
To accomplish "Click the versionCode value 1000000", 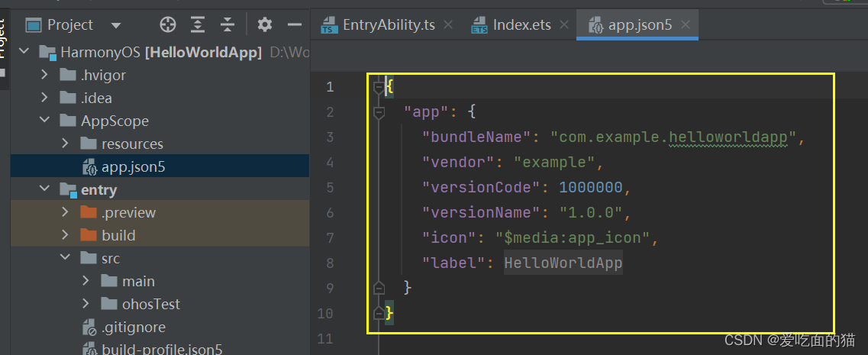I will [x=591, y=188].
